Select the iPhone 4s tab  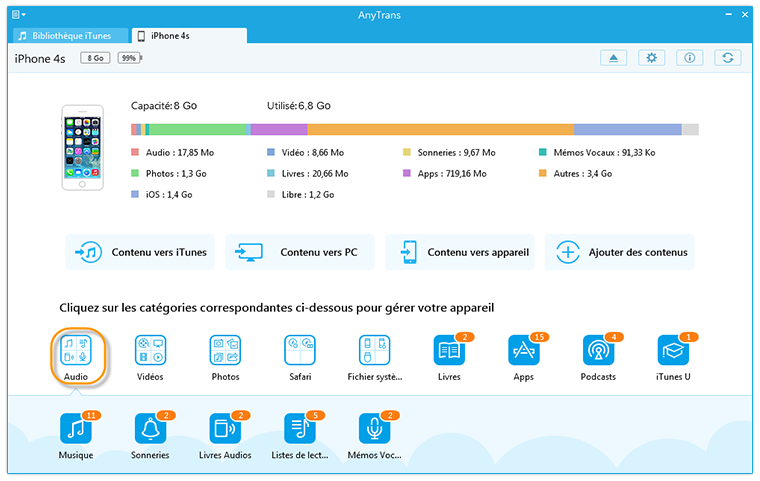[190, 36]
